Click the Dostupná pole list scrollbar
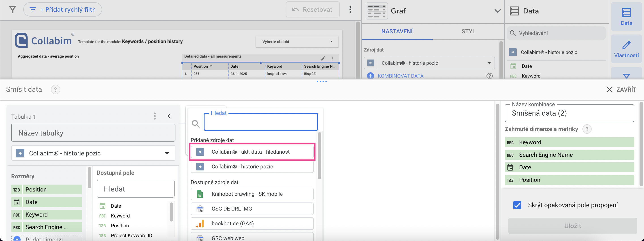Image resolution: width=644 pixels, height=241 pixels. [171, 212]
